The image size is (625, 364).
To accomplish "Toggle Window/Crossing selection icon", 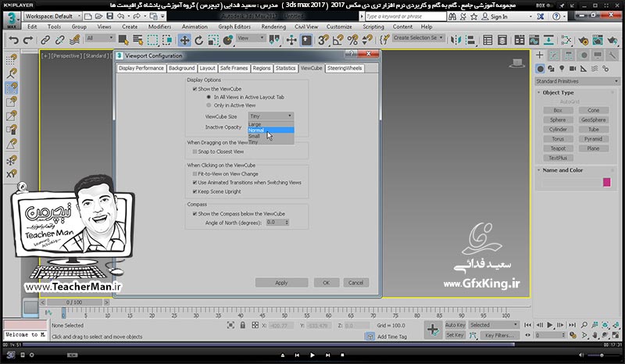I will coord(167,40).
